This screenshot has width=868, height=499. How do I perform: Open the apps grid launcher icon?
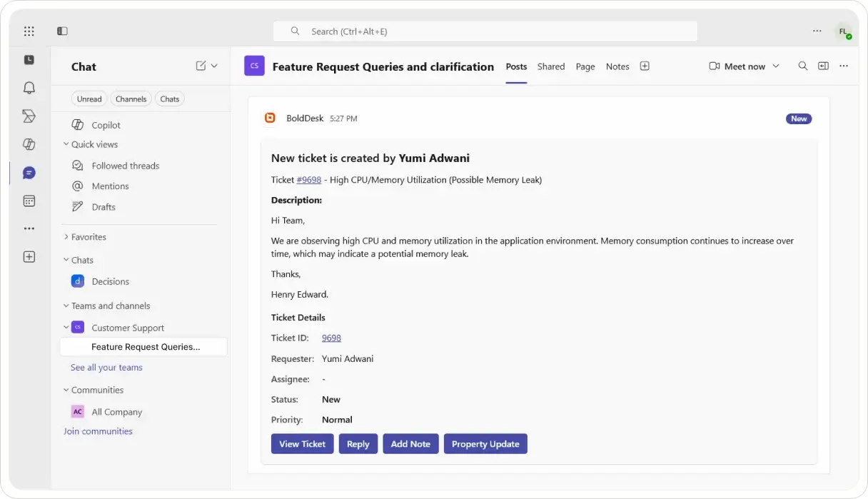[29, 31]
